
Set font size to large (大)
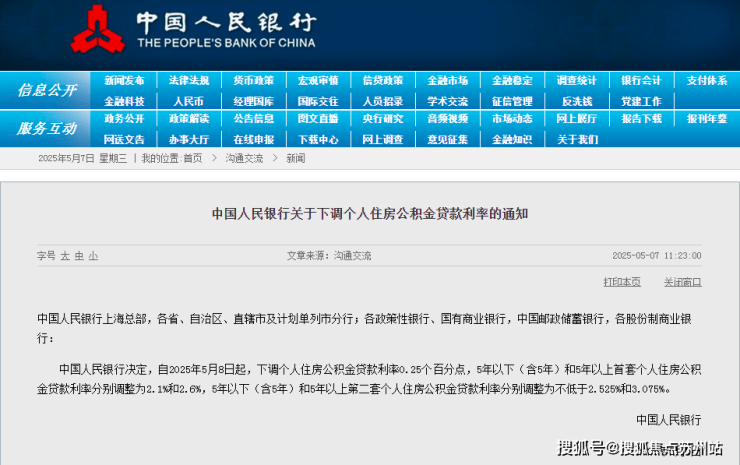[x=65, y=256]
